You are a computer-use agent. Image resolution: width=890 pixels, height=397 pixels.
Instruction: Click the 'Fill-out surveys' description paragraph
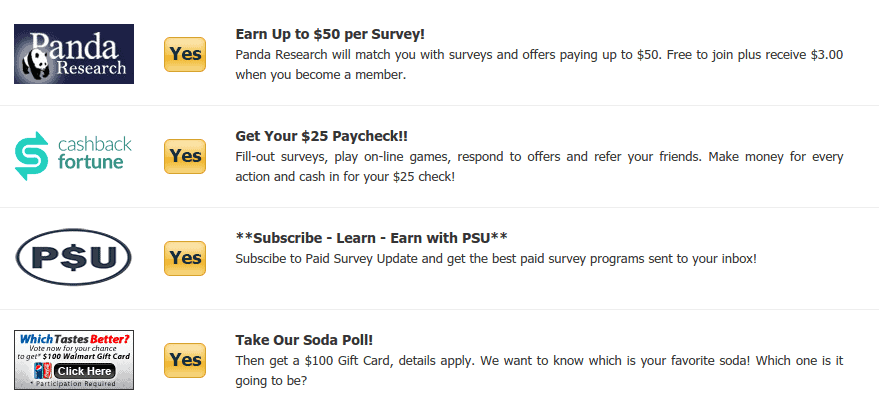coord(539,166)
